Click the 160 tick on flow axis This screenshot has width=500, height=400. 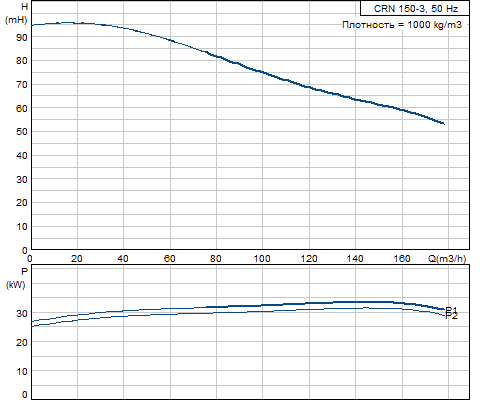[402, 258]
